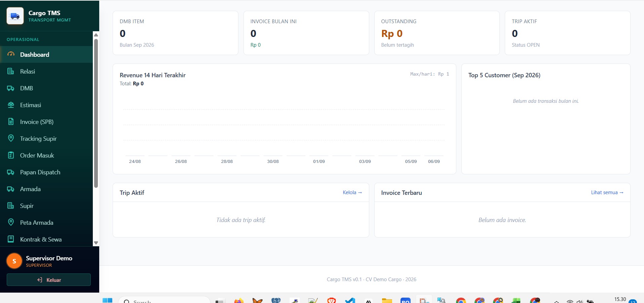Click the Dashboard gauge icon in the sidebar
This screenshot has height=303, width=644.
click(11, 54)
